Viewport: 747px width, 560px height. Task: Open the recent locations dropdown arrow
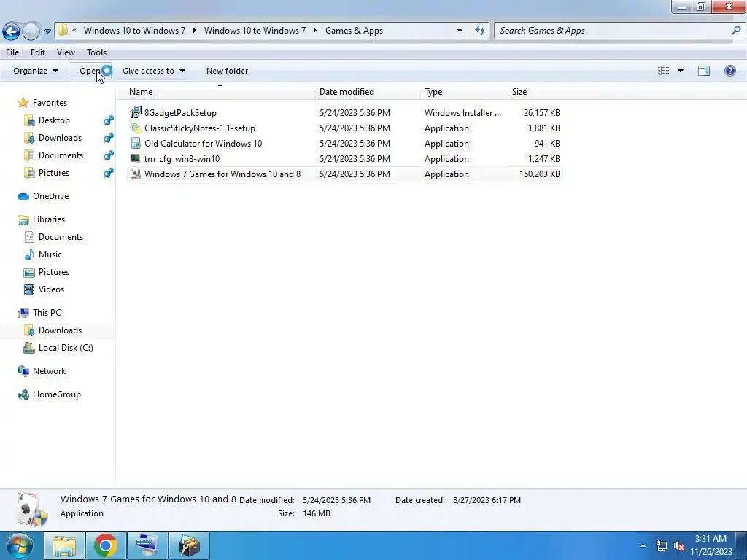(x=47, y=31)
